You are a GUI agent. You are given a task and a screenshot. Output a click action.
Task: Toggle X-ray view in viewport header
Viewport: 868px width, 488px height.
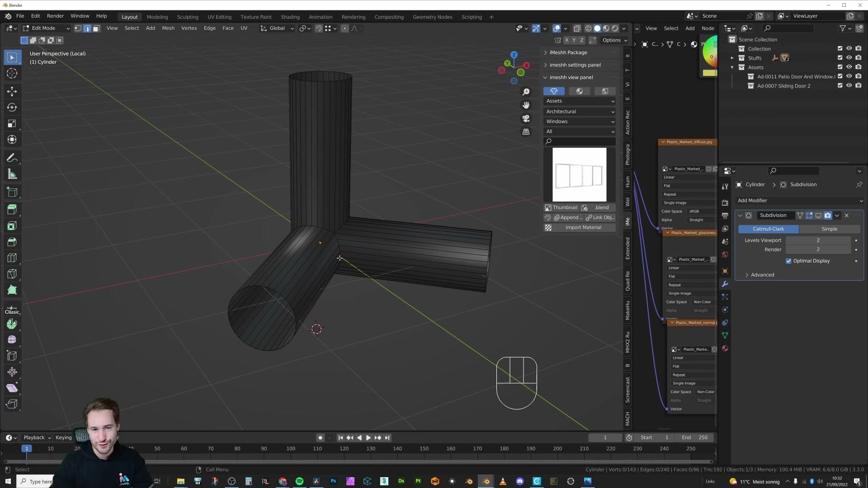pos(577,28)
